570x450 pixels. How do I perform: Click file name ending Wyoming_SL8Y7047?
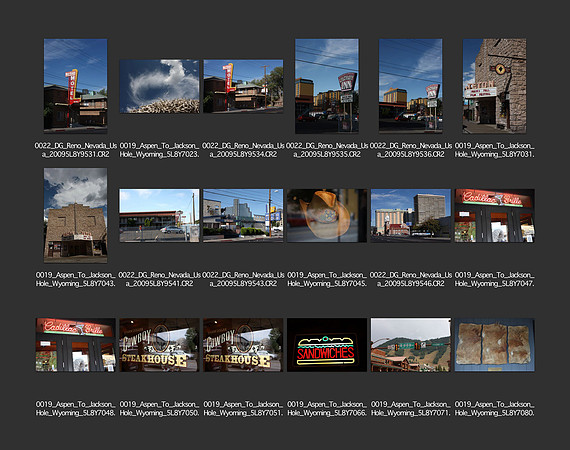click(x=494, y=279)
